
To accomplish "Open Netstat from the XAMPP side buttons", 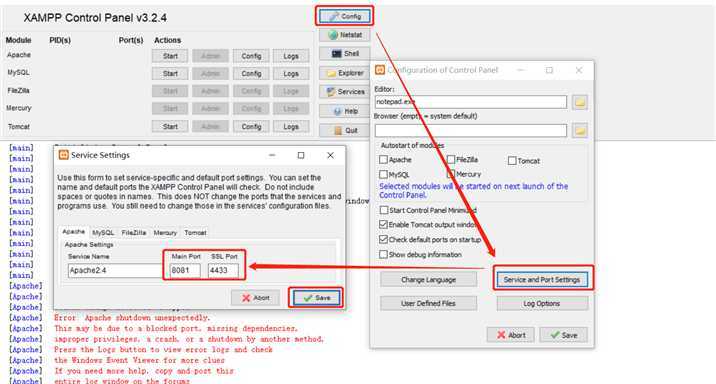I will click(x=345, y=35).
